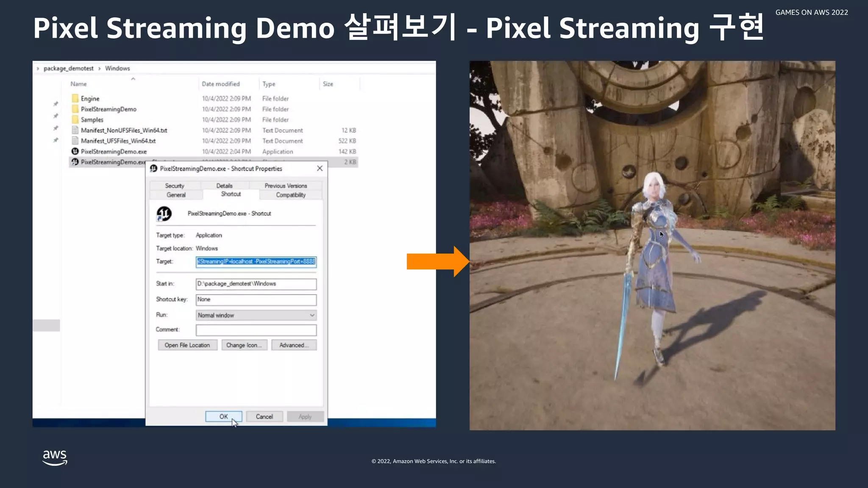Image resolution: width=868 pixels, height=488 pixels.
Task: Click the 12 KB size cell
Action: [349, 130]
